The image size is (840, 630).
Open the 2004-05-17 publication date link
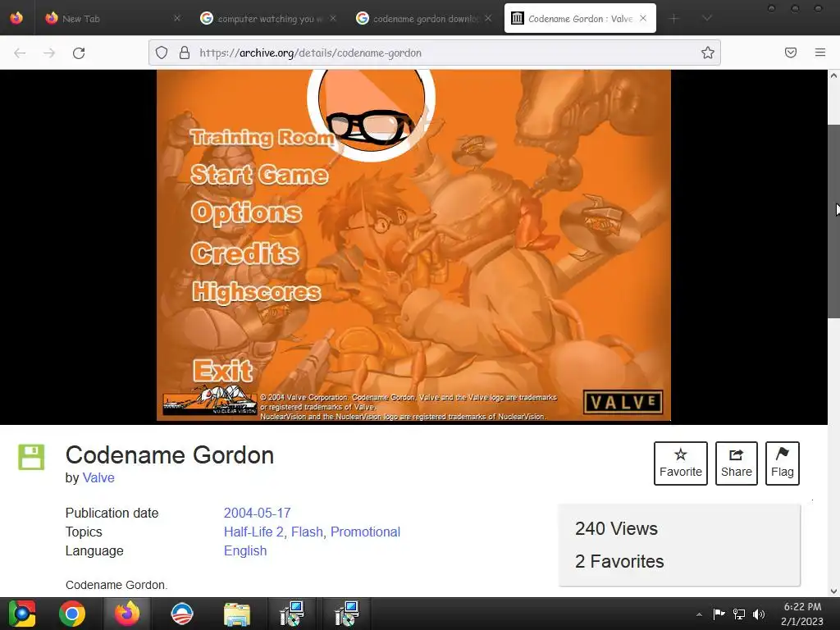(x=257, y=514)
